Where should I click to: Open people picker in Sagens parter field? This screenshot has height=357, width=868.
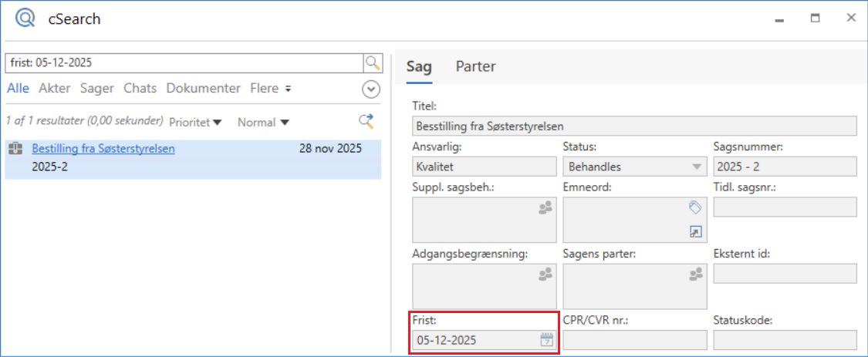[696, 274]
